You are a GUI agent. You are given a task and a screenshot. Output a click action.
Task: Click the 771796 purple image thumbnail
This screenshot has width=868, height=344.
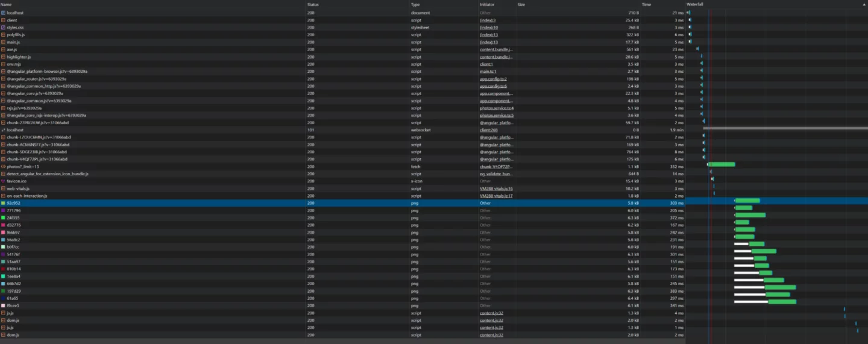tap(3, 210)
